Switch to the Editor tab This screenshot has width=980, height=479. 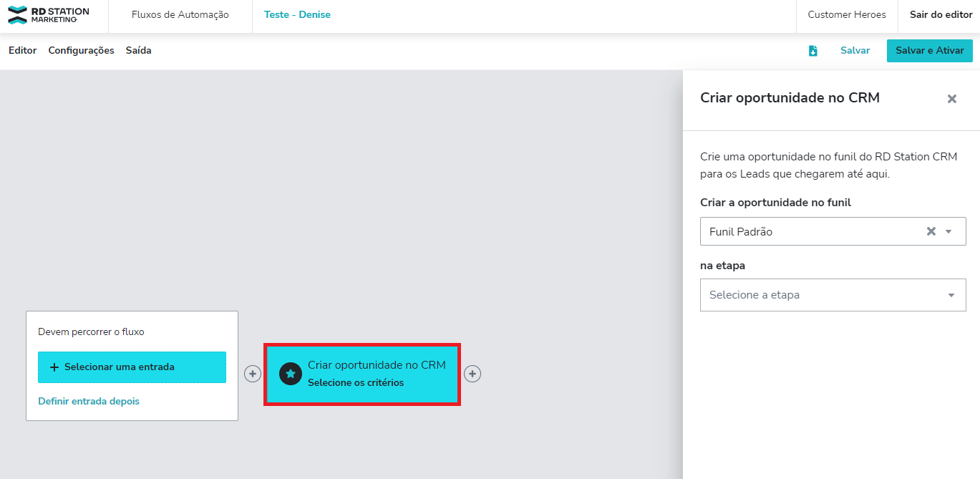click(22, 51)
